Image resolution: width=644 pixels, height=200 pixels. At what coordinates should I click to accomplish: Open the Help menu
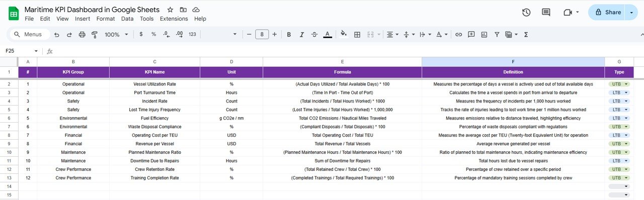tap(200, 19)
